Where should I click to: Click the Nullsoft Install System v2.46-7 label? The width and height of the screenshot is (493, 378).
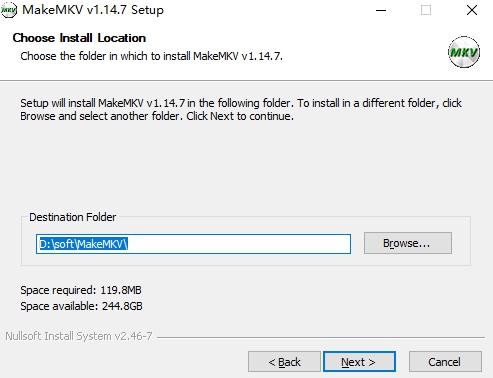[x=79, y=336]
